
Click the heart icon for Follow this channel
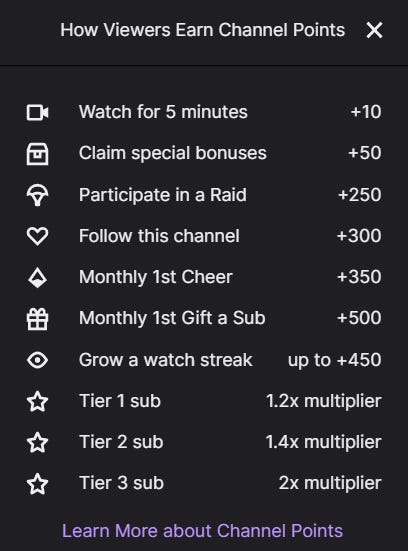click(37, 236)
